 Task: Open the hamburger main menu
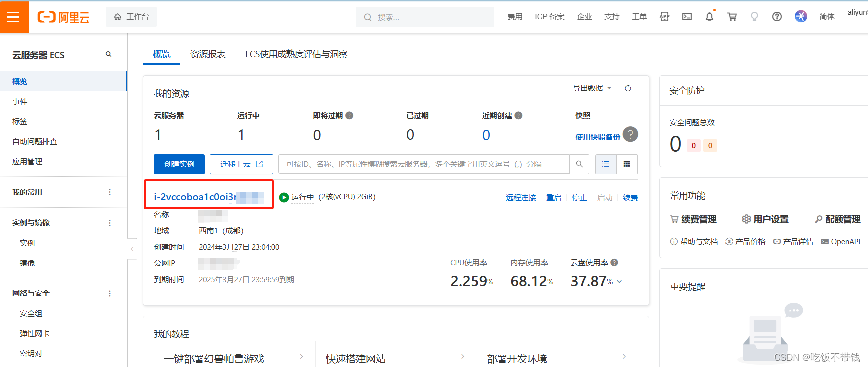13,17
